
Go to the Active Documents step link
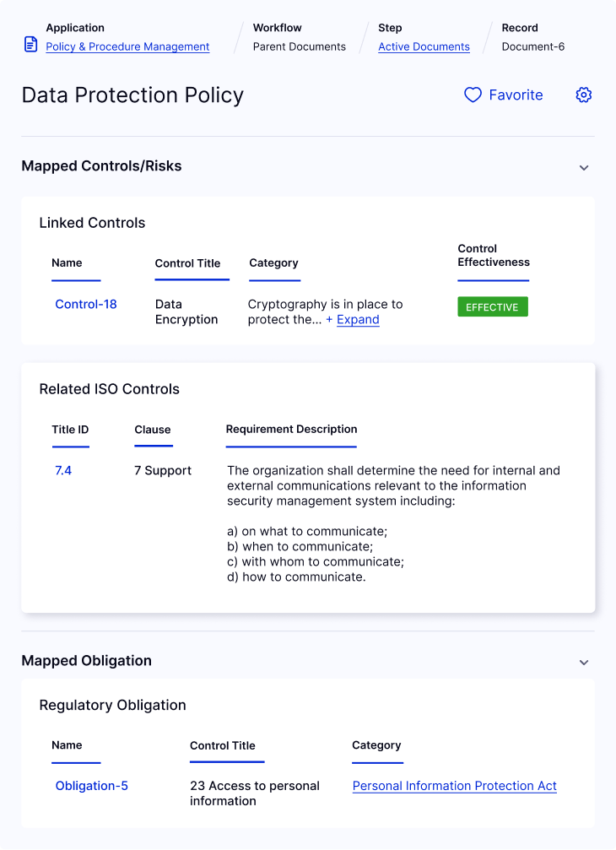(424, 46)
